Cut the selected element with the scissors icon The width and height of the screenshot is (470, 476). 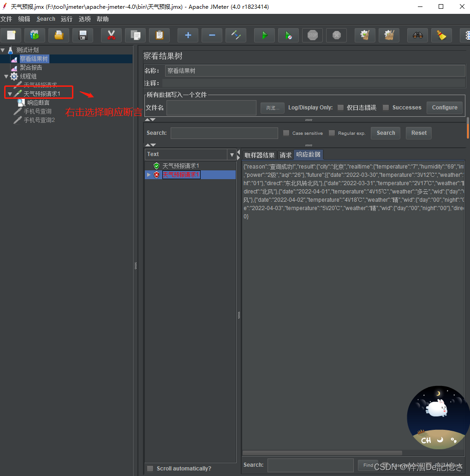(x=111, y=35)
